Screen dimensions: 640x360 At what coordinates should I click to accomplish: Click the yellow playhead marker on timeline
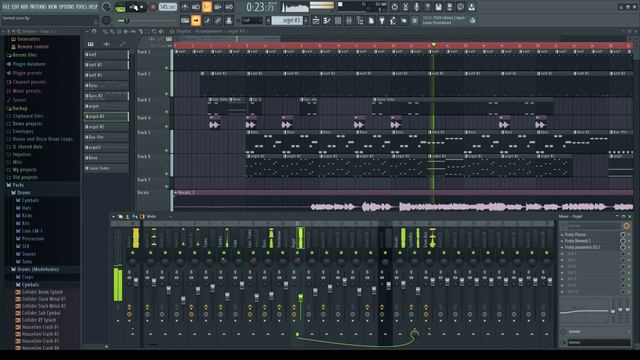pyautogui.click(x=433, y=44)
